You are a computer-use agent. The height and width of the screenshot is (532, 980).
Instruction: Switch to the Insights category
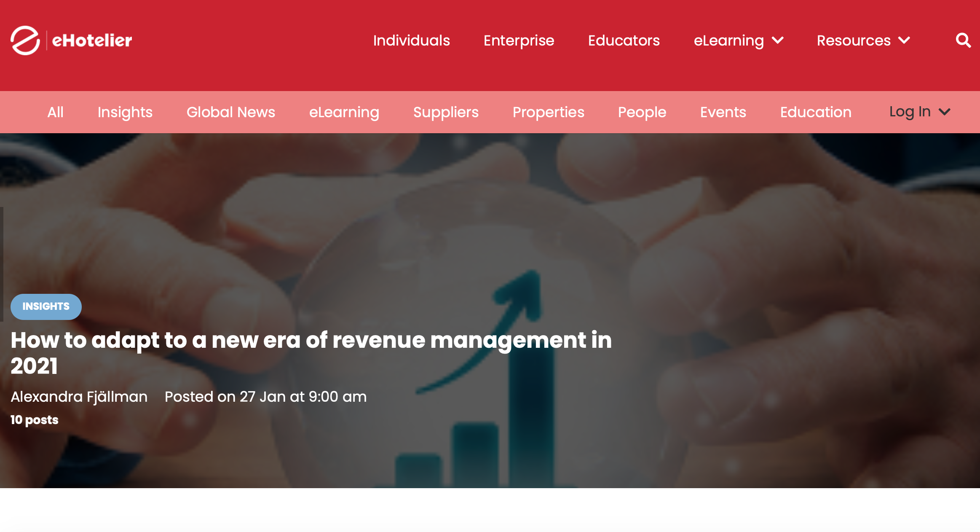point(125,112)
